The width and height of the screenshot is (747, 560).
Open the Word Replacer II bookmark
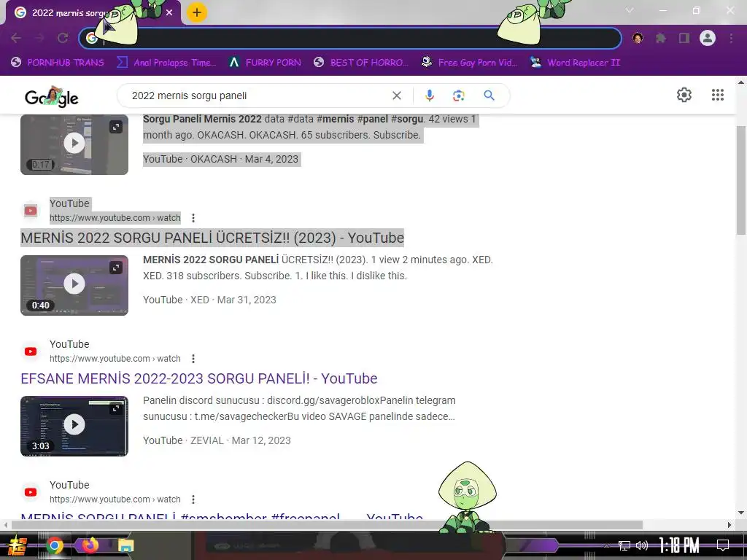pos(576,63)
